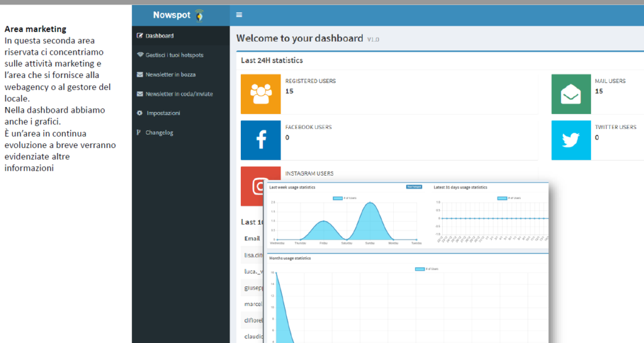Click the Friday peak on the weekly chart
Viewport: 644px width, 343px height.
(323, 222)
